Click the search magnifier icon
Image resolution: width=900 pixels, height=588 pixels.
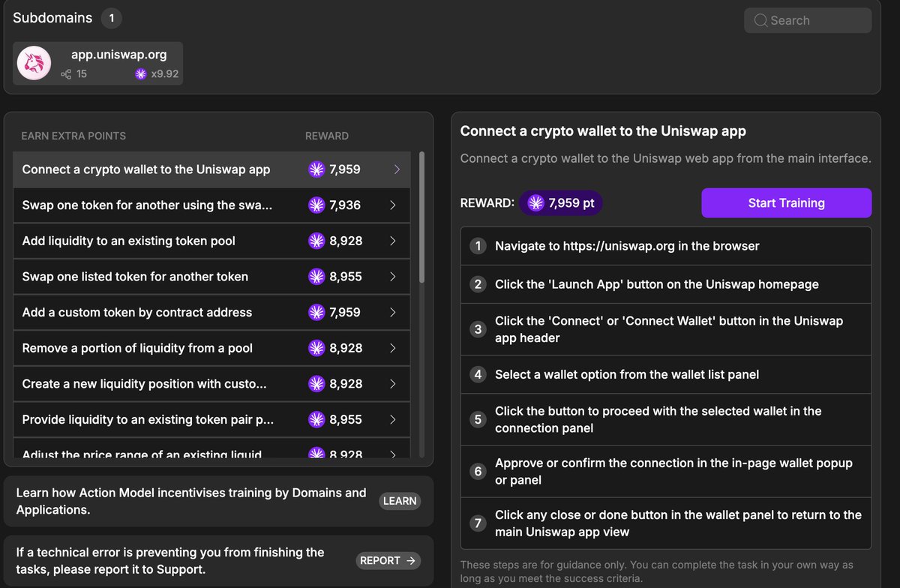click(760, 20)
